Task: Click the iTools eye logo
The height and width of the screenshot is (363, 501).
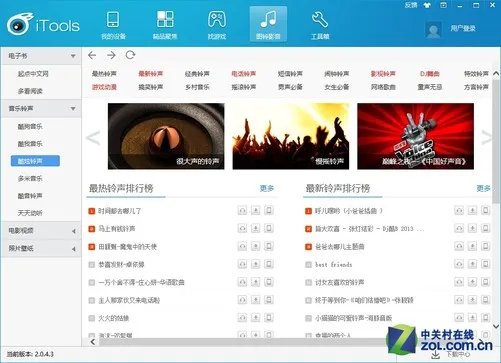Action: pyautogui.click(x=20, y=24)
